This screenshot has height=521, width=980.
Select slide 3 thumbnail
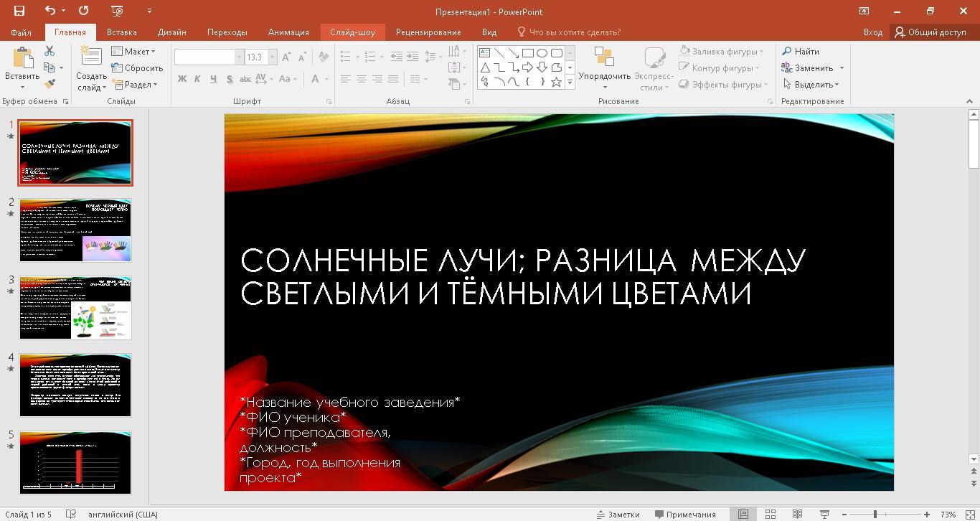pos(75,308)
